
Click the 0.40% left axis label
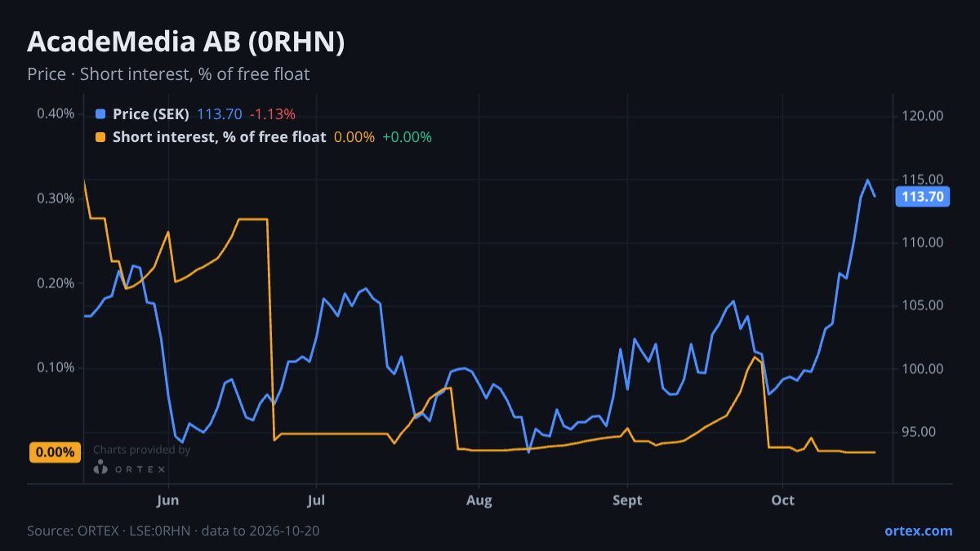(x=56, y=113)
